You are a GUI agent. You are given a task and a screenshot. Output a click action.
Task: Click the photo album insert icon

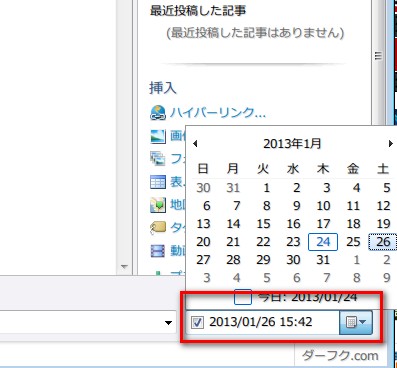point(158,159)
